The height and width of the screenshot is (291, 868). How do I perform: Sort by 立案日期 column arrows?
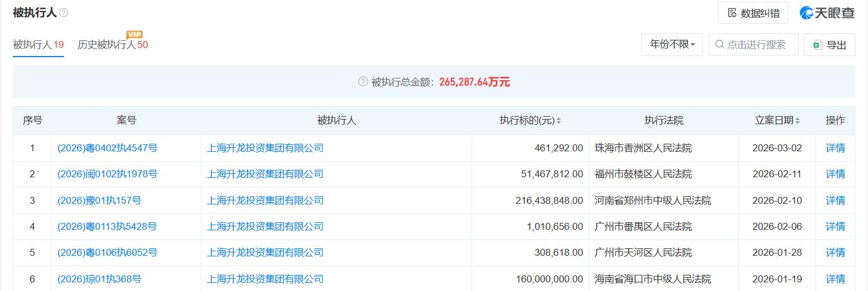click(x=798, y=121)
